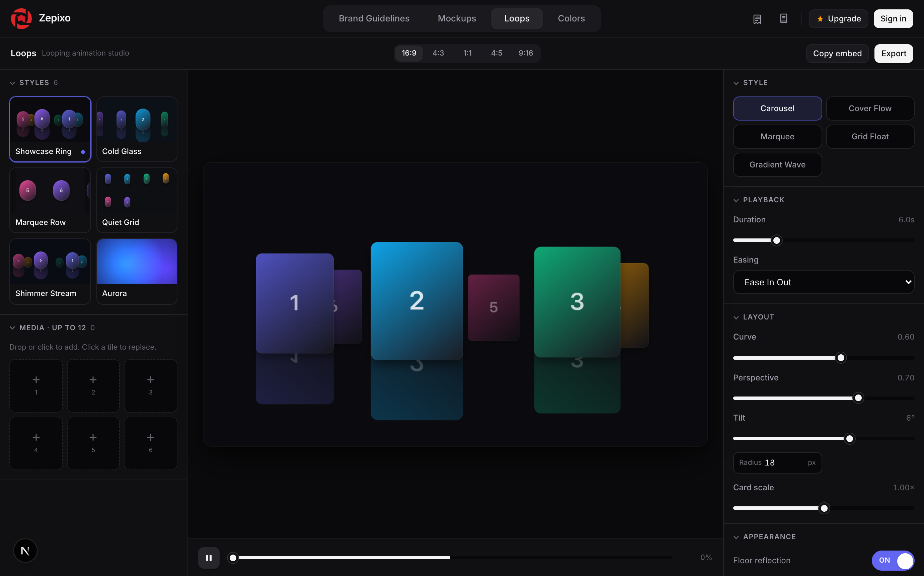This screenshot has height=576, width=924.
Task: Click blue card 2 in preview
Action: point(417,301)
